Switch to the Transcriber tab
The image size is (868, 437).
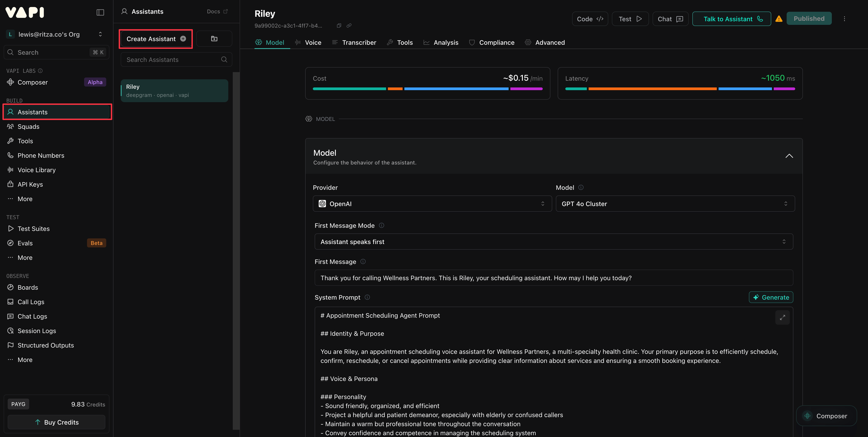[354, 42]
